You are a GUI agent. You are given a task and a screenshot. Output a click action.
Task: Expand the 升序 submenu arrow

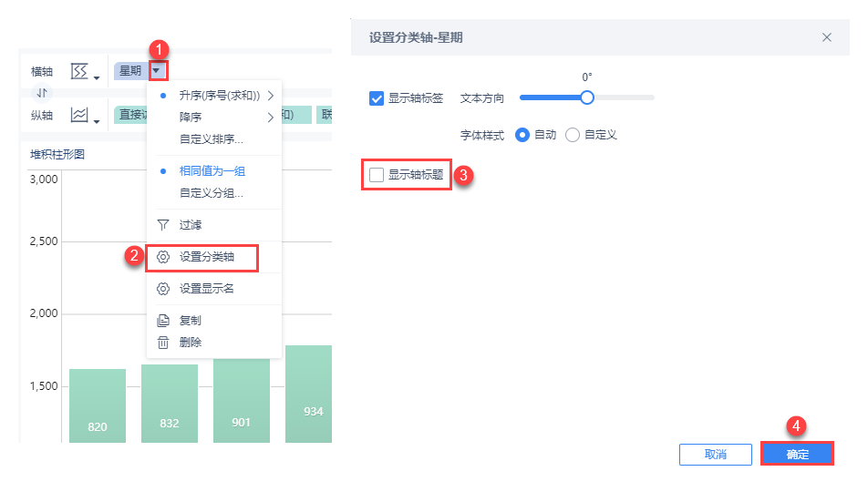(271, 95)
